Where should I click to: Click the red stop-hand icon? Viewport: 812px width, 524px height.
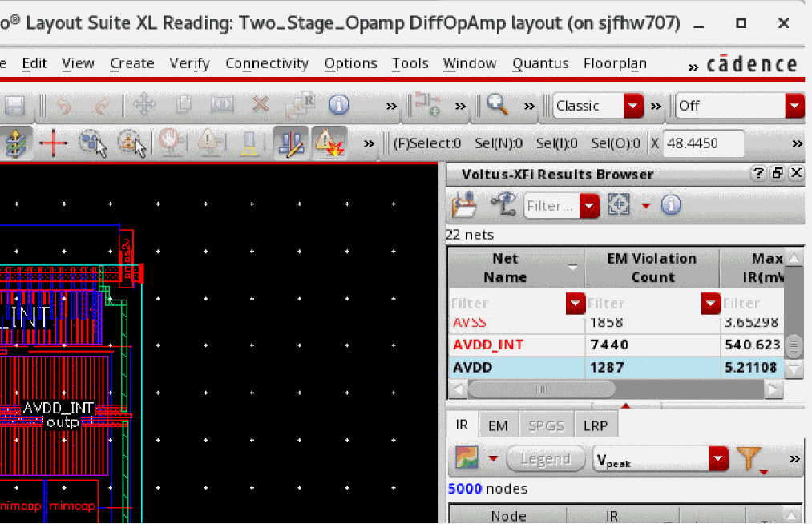pyautogui.click(x=171, y=143)
